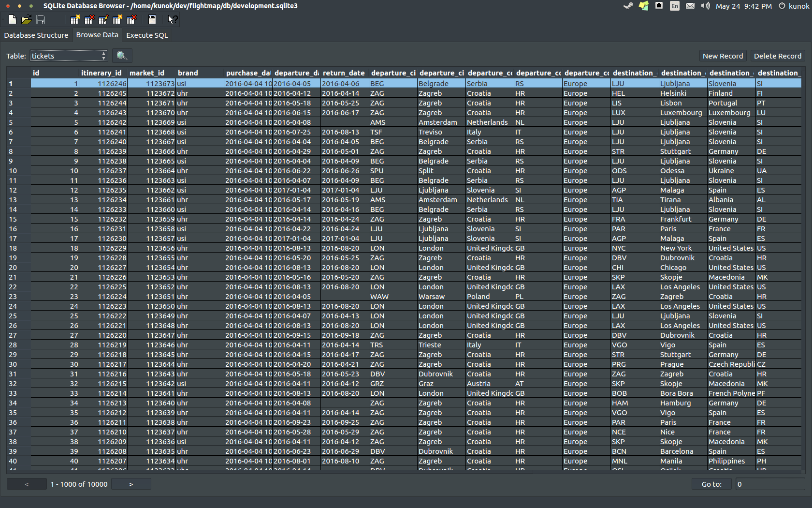Go to the next page of records
This screenshot has width=812, height=508.
(x=131, y=484)
